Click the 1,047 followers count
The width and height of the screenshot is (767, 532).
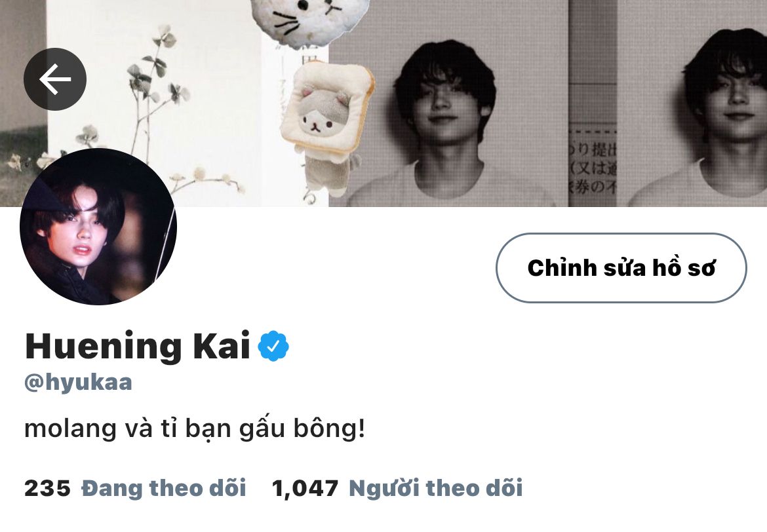[305, 489]
